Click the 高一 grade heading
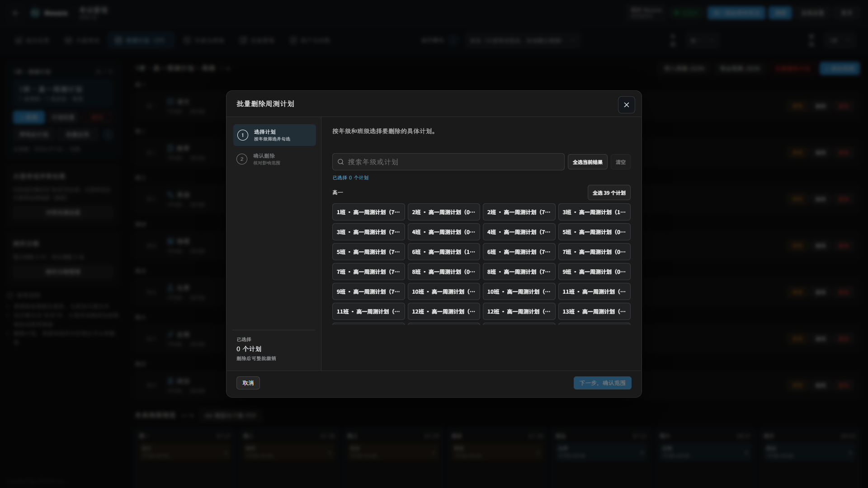This screenshot has height=488, width=868. pyautogui.click(x=338, y=192)
